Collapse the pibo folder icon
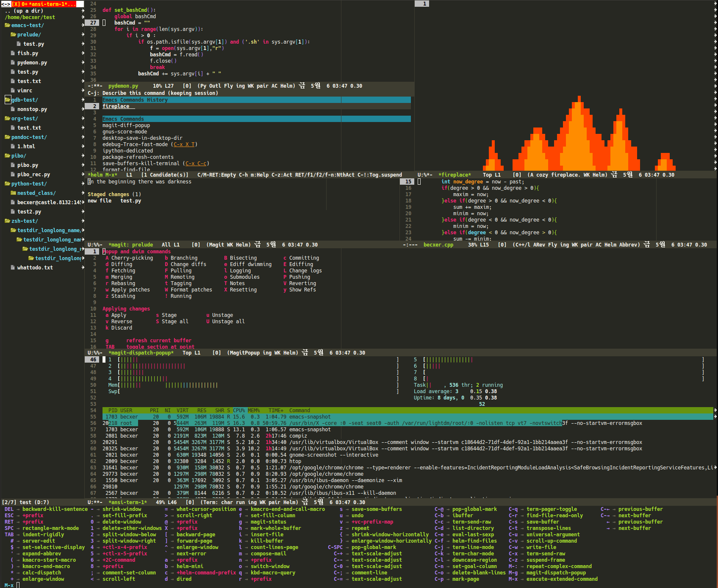Screen dimensions: 718x588 point(8,156)
